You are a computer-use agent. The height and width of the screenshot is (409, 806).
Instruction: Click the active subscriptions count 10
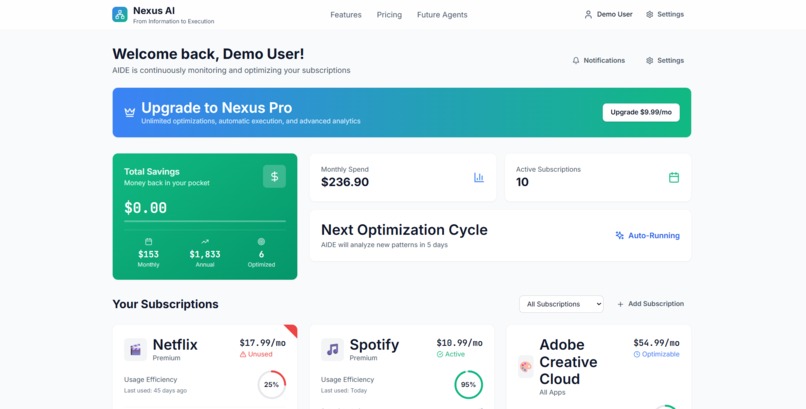click(x=522, y=182)
